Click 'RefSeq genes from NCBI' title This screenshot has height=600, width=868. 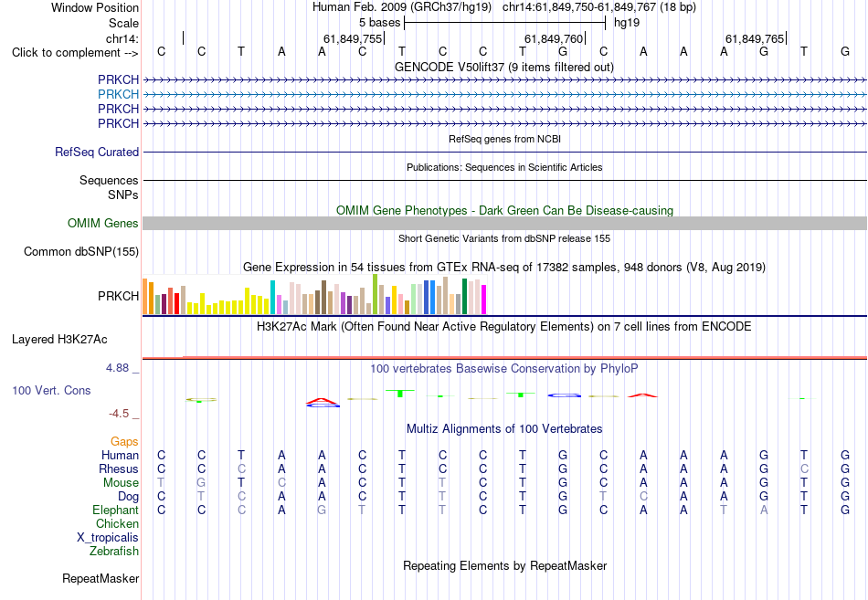coord(504,139)
